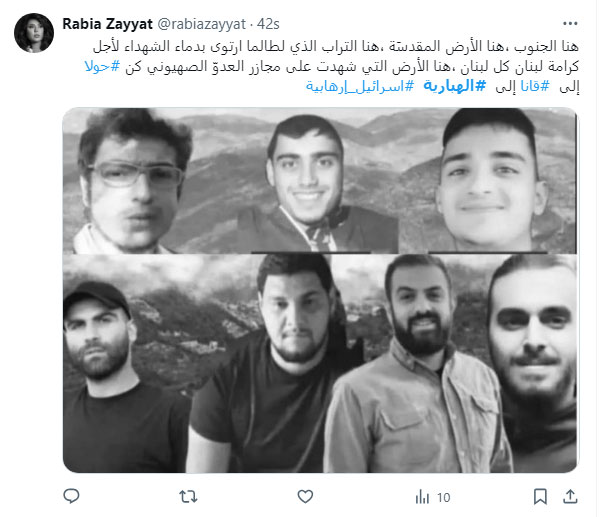Open the attached photo collage
The width and height of the screenshot is (600, 517).
320,290
